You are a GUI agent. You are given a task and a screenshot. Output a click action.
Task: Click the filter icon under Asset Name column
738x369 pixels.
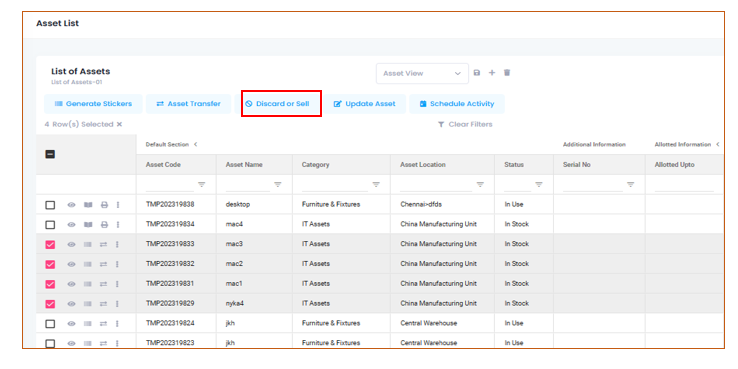(x=278, y=184)
